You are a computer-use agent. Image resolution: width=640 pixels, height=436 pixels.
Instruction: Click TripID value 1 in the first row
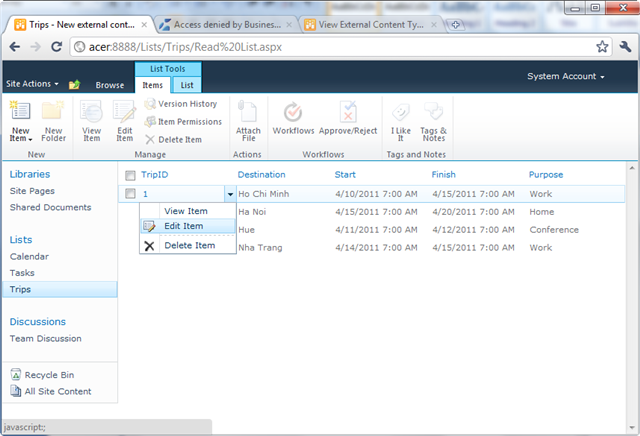tap(145, 194)
